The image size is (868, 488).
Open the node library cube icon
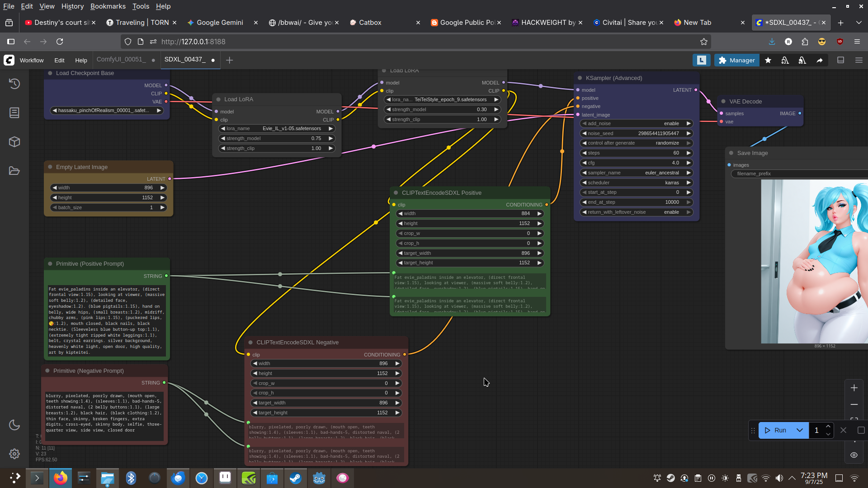pos(14,142)
